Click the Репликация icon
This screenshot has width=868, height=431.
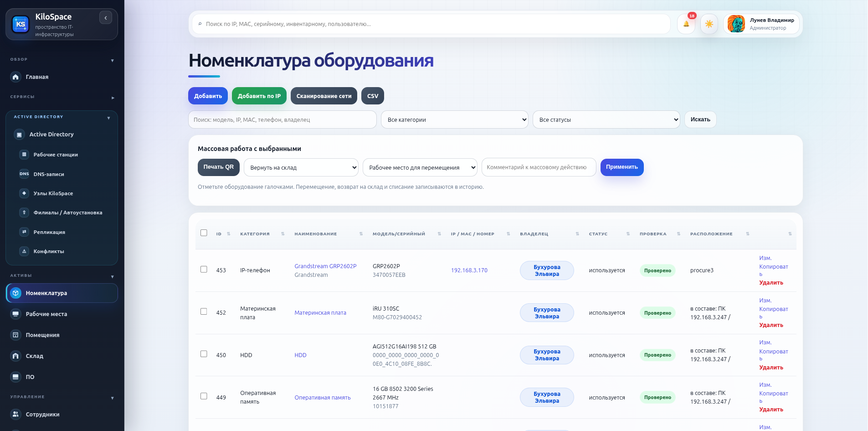24,232
